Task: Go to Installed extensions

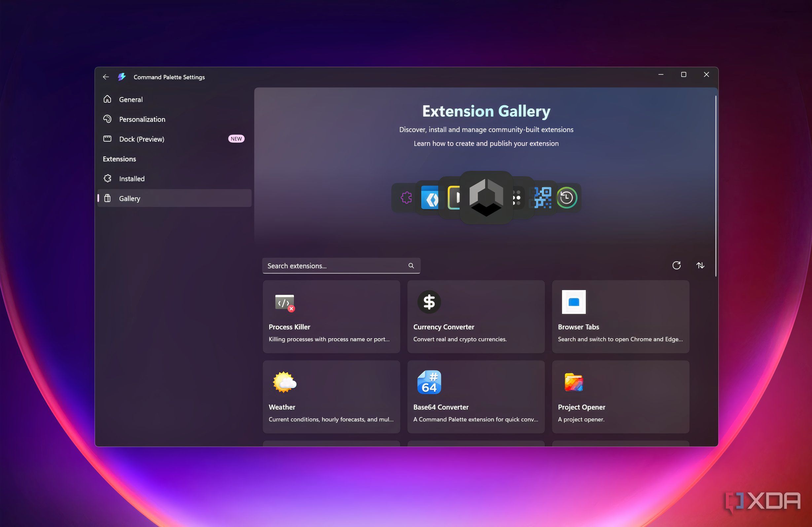Action: coord(174,179)
